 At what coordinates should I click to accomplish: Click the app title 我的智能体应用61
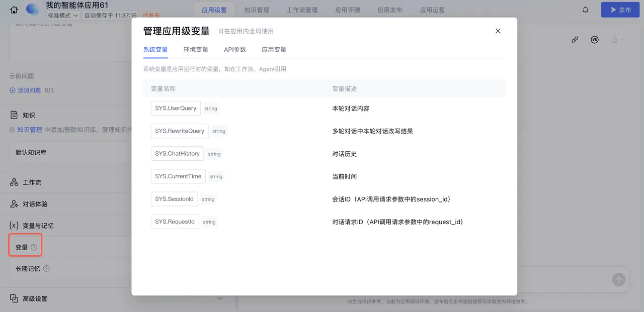77,5
